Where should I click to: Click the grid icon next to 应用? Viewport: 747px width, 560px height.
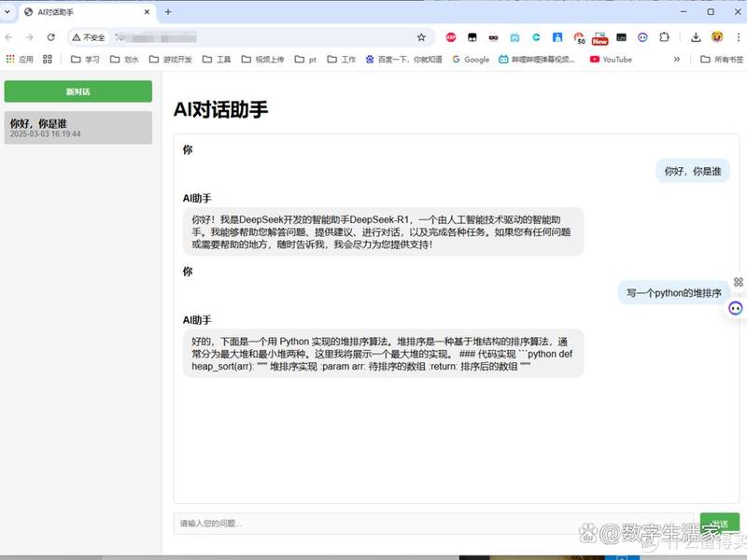click(48, 59)
